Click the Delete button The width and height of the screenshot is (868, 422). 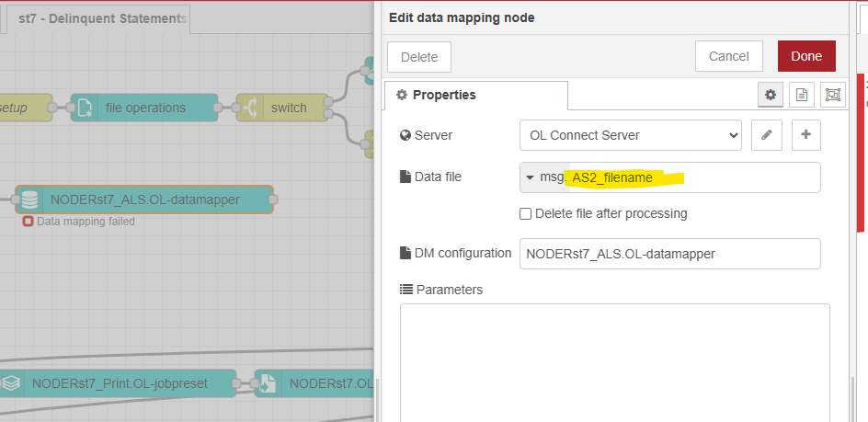[419, 57]
